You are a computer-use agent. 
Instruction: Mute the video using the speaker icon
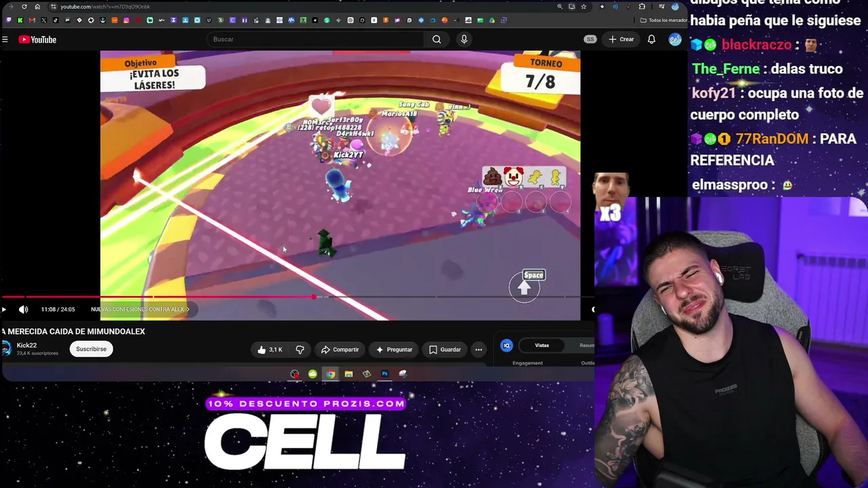[x=23, y=310]
